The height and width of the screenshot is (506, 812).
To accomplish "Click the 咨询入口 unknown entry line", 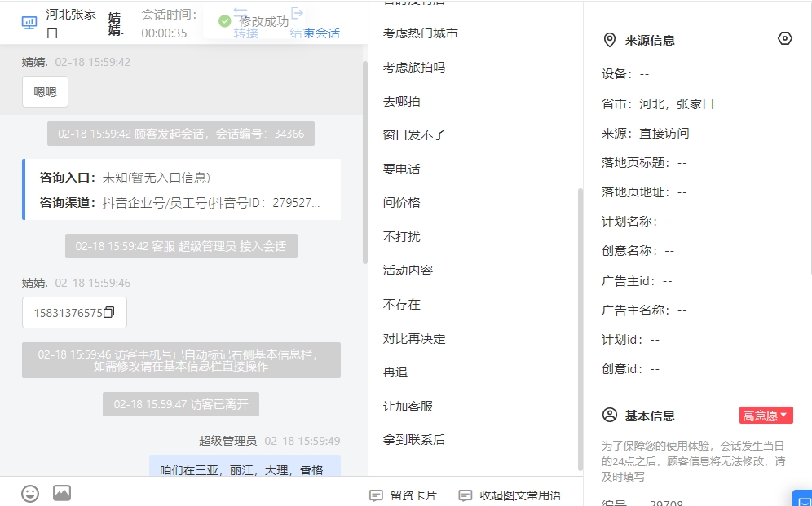I will pos(125,178).
